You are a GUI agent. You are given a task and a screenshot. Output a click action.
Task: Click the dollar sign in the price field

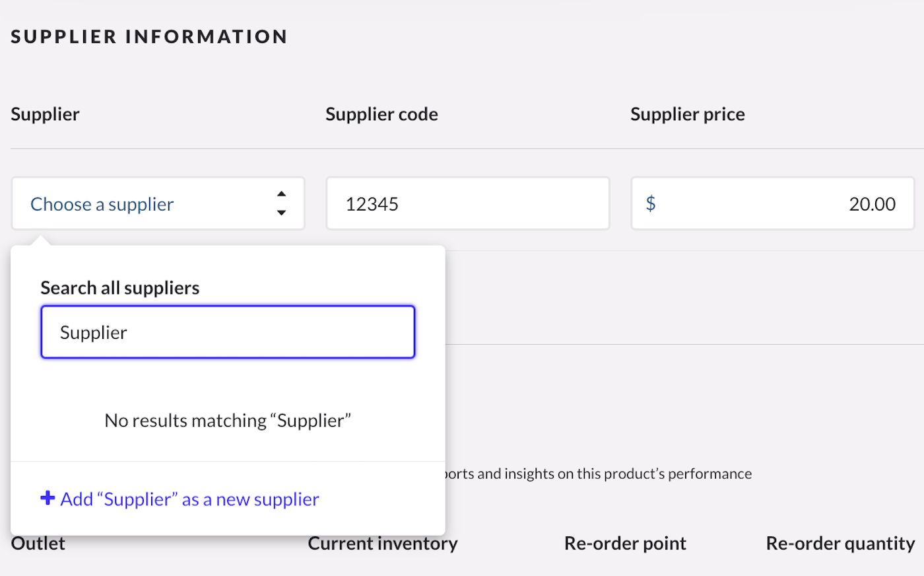click(x=651, y=203)
